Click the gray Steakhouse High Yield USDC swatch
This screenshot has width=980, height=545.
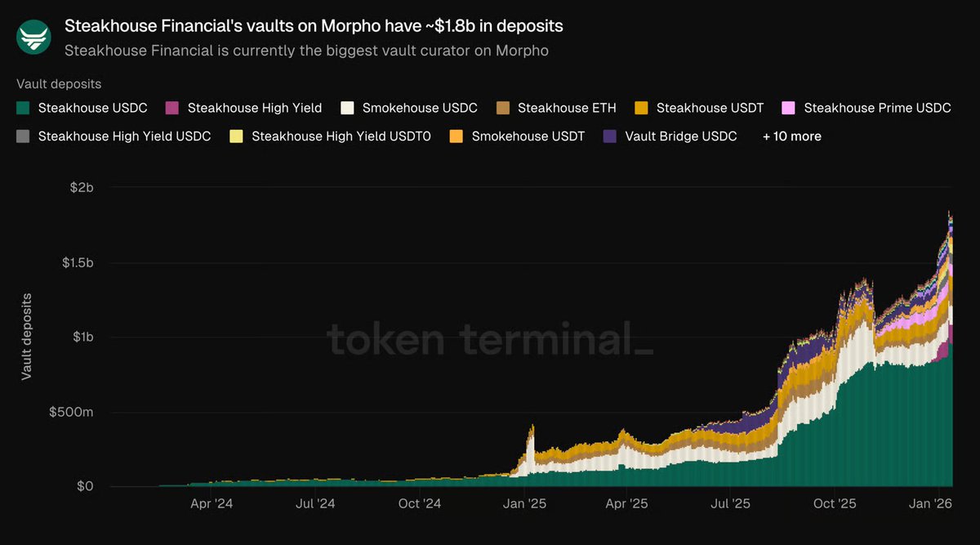[x=21, y=136]
